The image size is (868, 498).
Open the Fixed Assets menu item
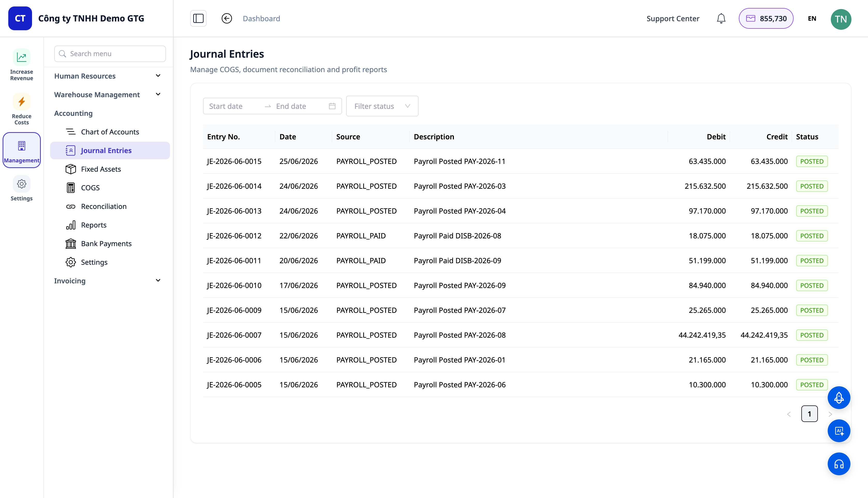click(x=110, y=169)
